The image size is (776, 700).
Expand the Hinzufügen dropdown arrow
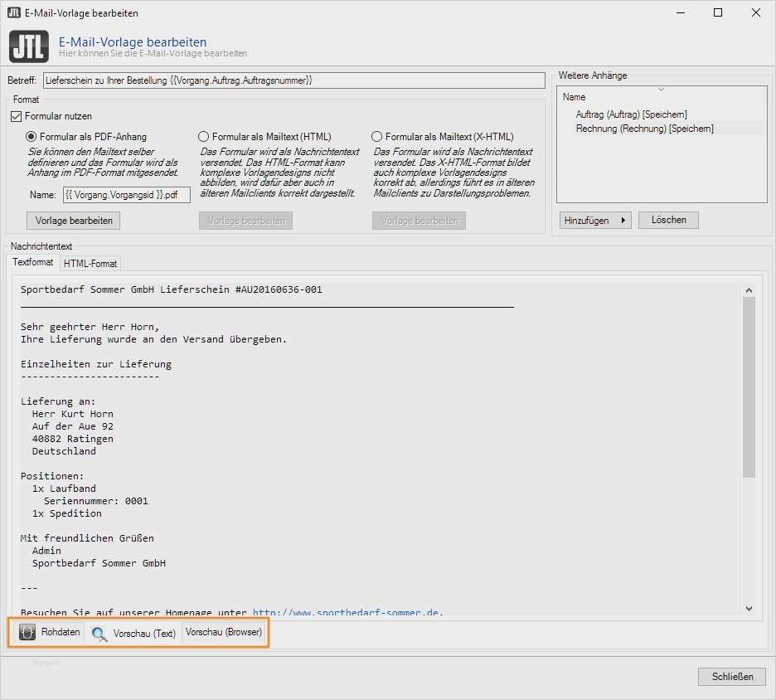[623, 221]
